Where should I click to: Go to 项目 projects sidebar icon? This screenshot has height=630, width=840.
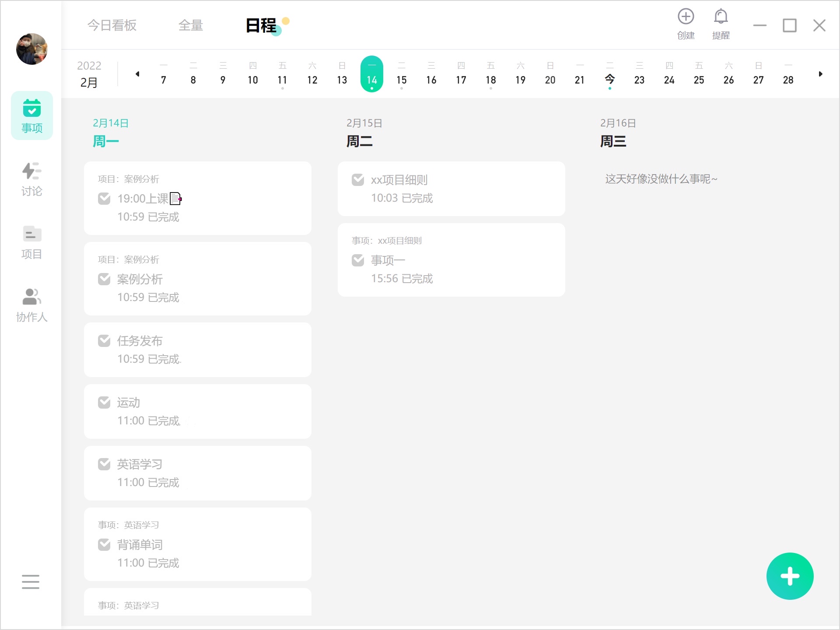click(x=32, y=242)
